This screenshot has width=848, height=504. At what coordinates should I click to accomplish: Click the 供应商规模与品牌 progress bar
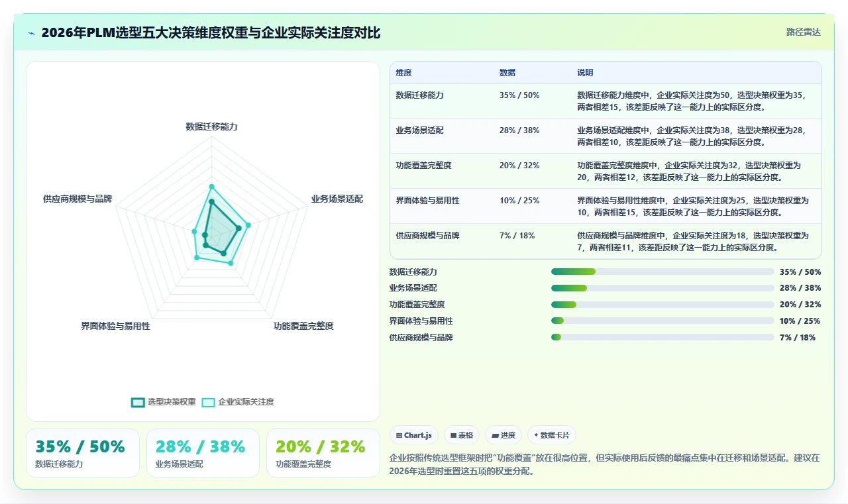[x=662, y=337]
